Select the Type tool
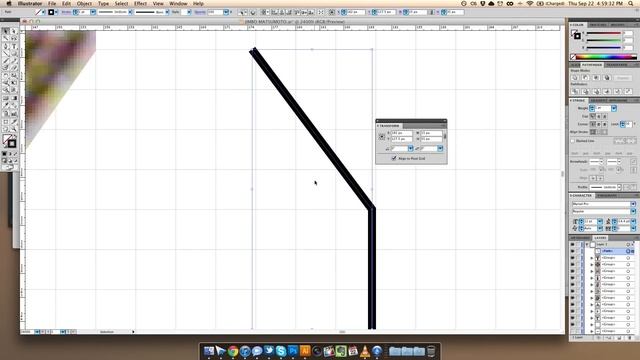Image resolution: width=640 pixels, height=360 pixels. [14, 46]
